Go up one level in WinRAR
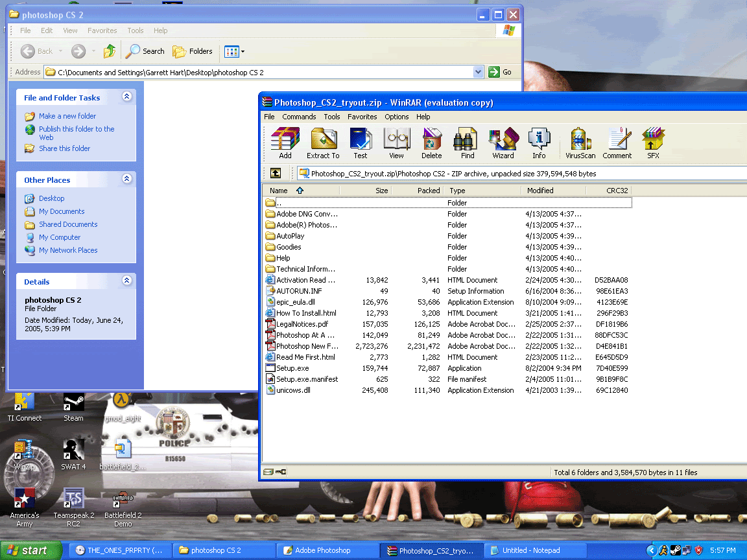Image resolution: width=747 pixels, height=560 pixels. 276,173
